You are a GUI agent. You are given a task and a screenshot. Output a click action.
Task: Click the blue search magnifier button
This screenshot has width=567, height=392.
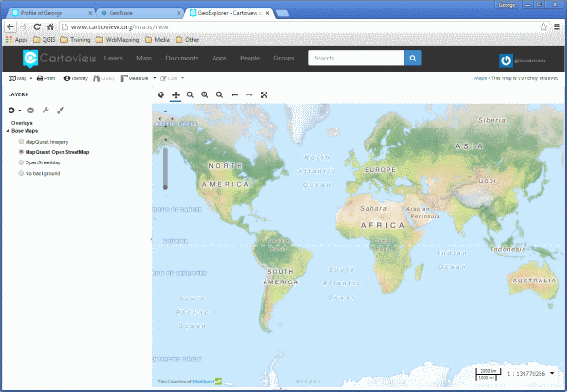(x=413, y=59)
